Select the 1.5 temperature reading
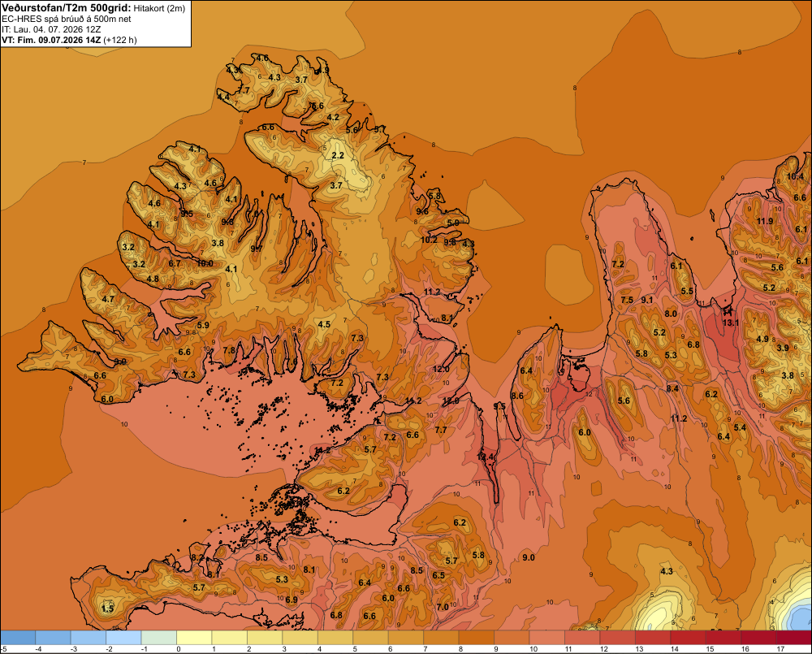 [x=108, y=609]
